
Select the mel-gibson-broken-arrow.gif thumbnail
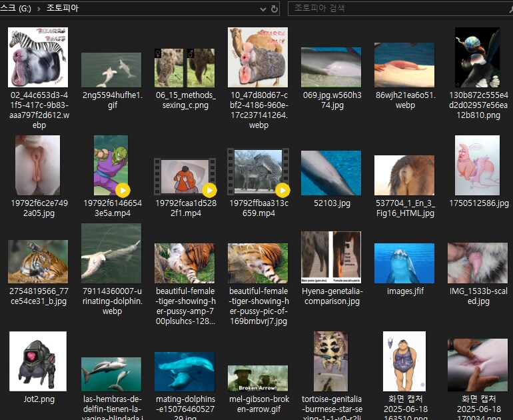coord(258,379)
